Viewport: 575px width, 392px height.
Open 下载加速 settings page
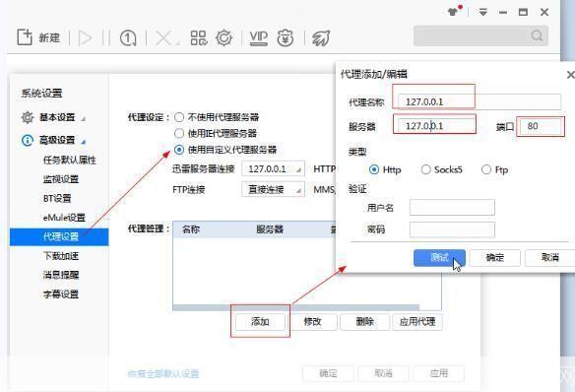pos(61,256)
